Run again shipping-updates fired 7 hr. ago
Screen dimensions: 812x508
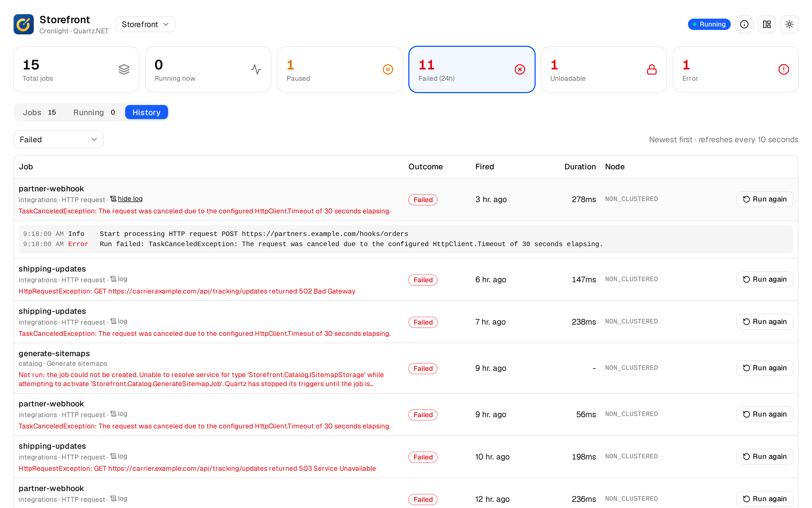click(x=765, y=322)
